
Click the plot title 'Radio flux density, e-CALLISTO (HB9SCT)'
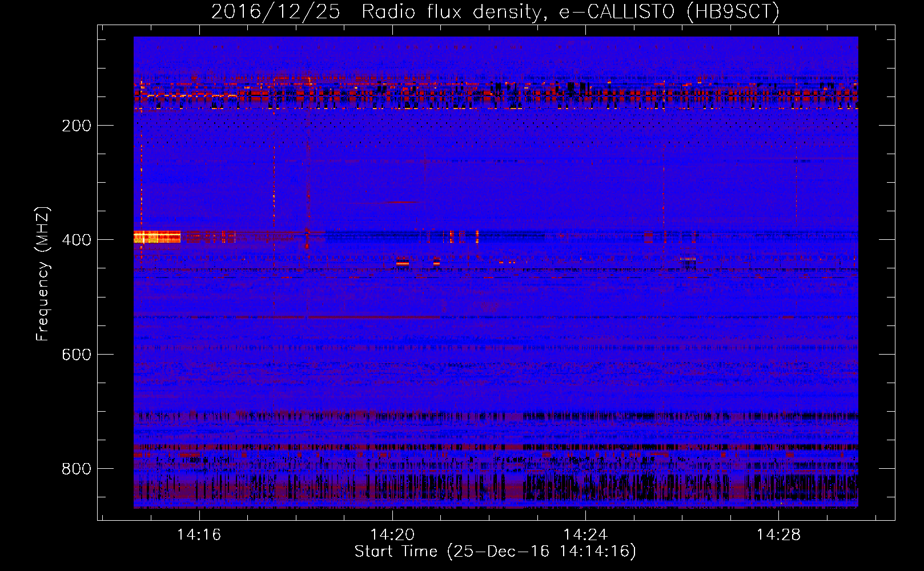tap(571, 11)
